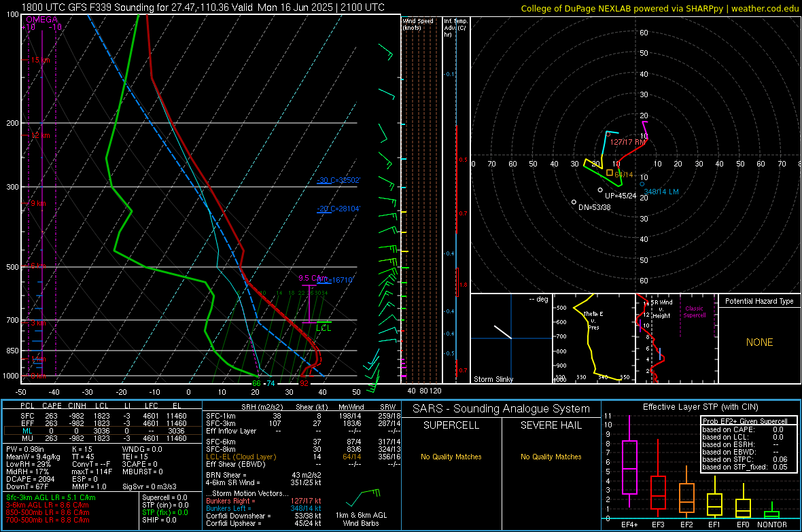802x532 pixels.
Task: Click the surface dewpoint value 66
Action: [256, 383]
